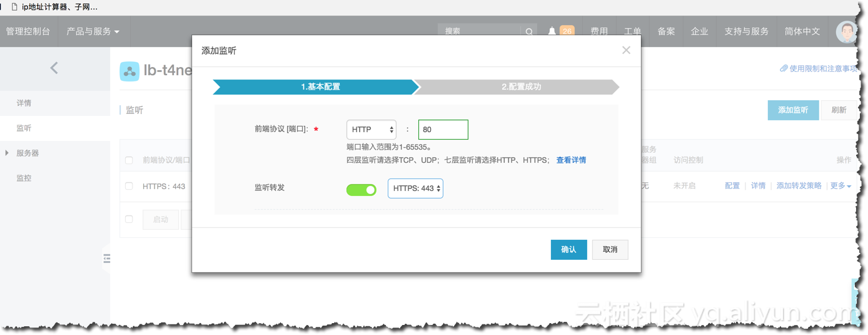
Task: Check the table header select-all checkbox
Action: [x=129, y=160]
